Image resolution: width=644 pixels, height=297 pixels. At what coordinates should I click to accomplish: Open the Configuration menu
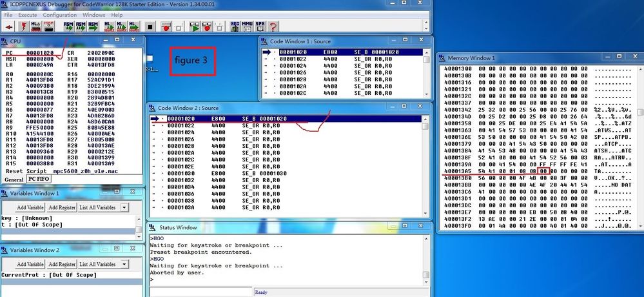click(x=60, y=15)
